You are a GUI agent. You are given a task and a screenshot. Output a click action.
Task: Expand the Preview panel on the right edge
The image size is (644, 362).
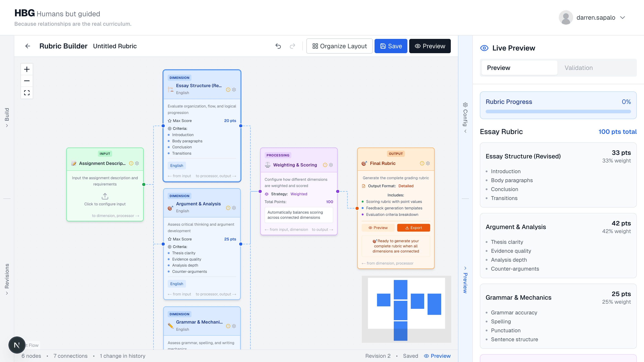click(465, 268)
